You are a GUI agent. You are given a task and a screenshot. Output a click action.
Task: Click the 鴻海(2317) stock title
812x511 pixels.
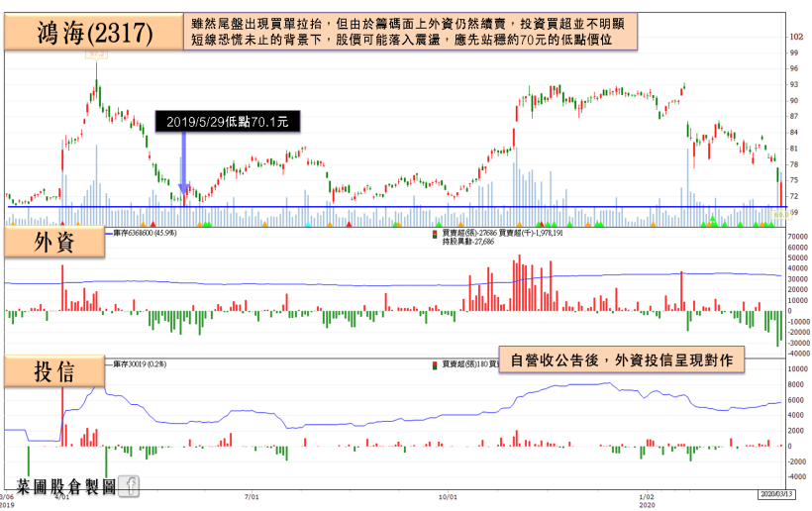[x=95, y=33]
